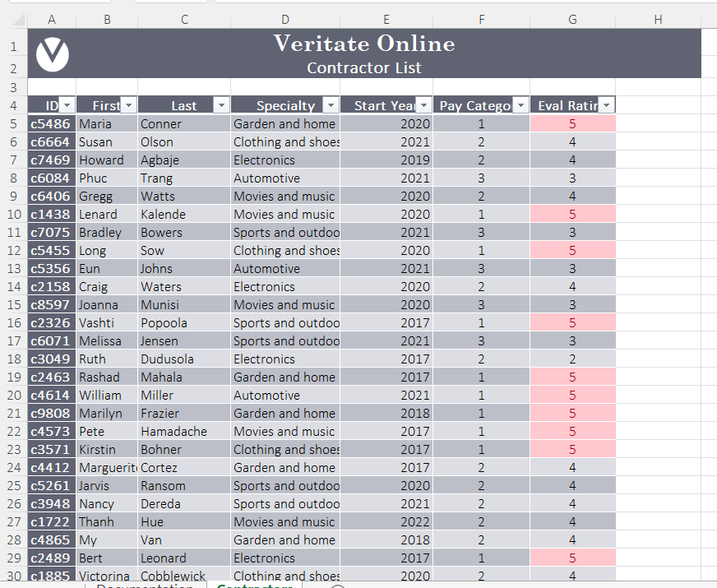Viewport: 717px width, 588px height.
Task: Select Bert Leonard's highlighted rating 5
Action: coord(573,558)
